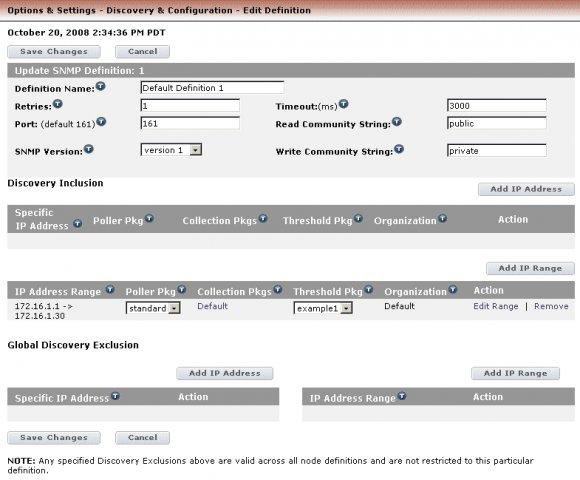Open help icon for Port (default 161)
The height and width of the screenshot is (480, 580).
(x=101, y=122)
